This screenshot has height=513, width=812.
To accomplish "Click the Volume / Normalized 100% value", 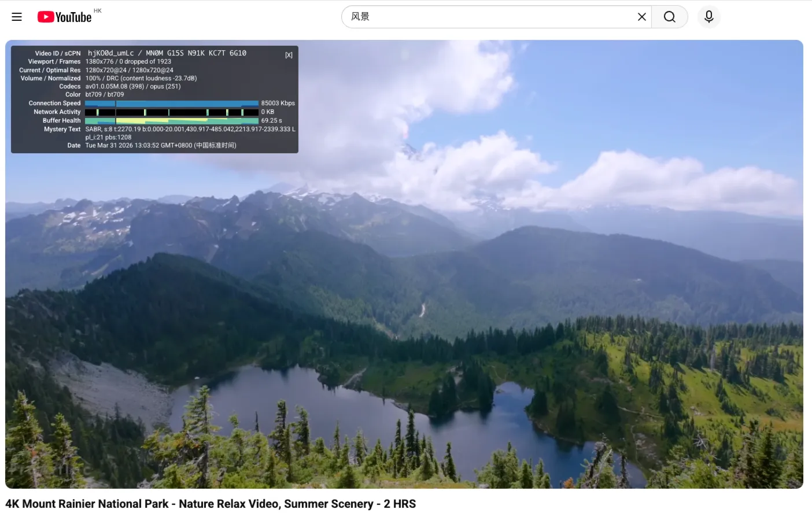I will (141, 79).
